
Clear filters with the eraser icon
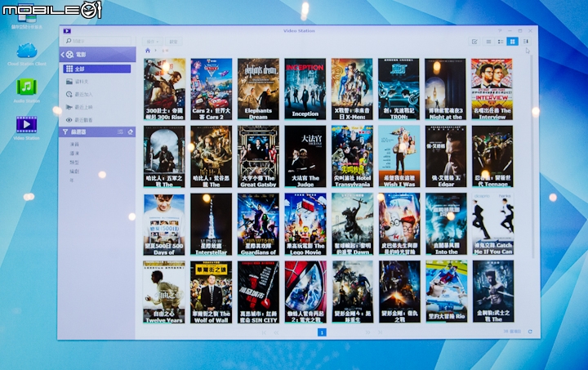point(130,132)
